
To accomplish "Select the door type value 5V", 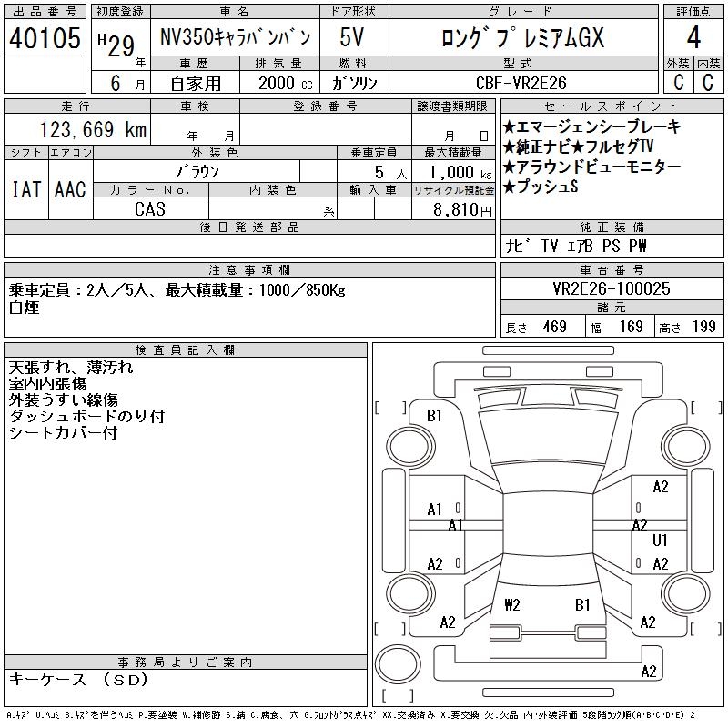I will pyautogui.click(x=352, y=37).
